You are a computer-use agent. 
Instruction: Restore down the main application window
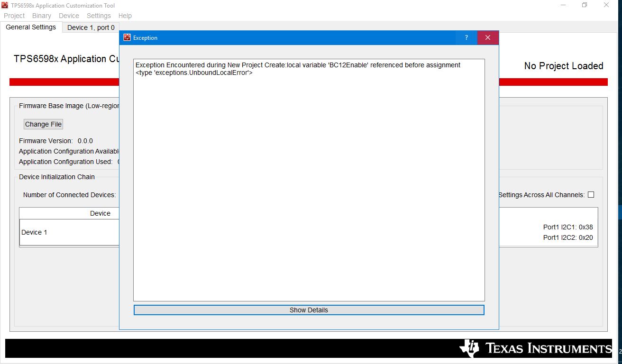pyautogui.click(x=585, y=5)
